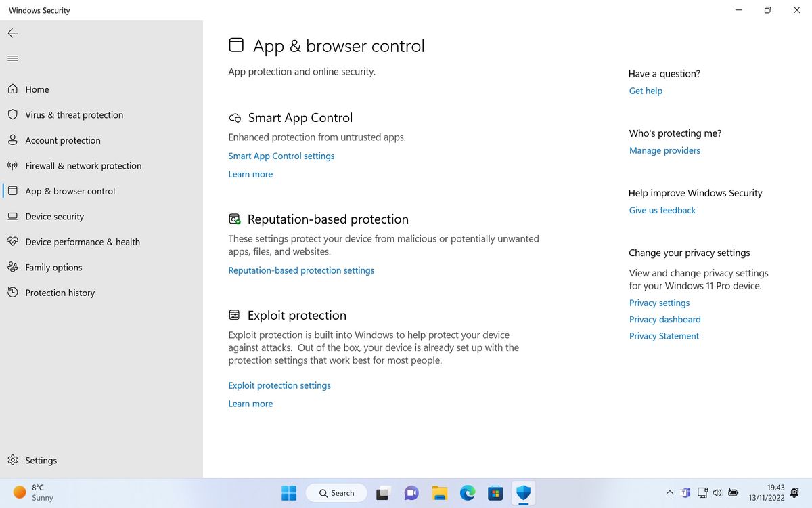Select Account protection shield icon
This screenshot has width=812, height=508.
pos(13,140)
